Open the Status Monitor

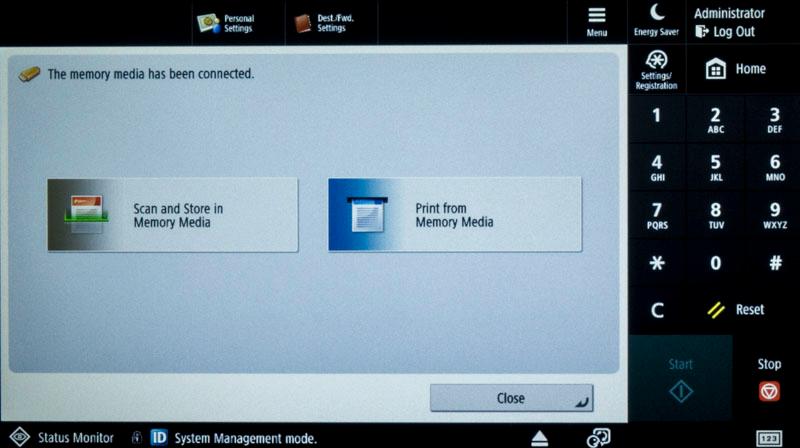62,437
